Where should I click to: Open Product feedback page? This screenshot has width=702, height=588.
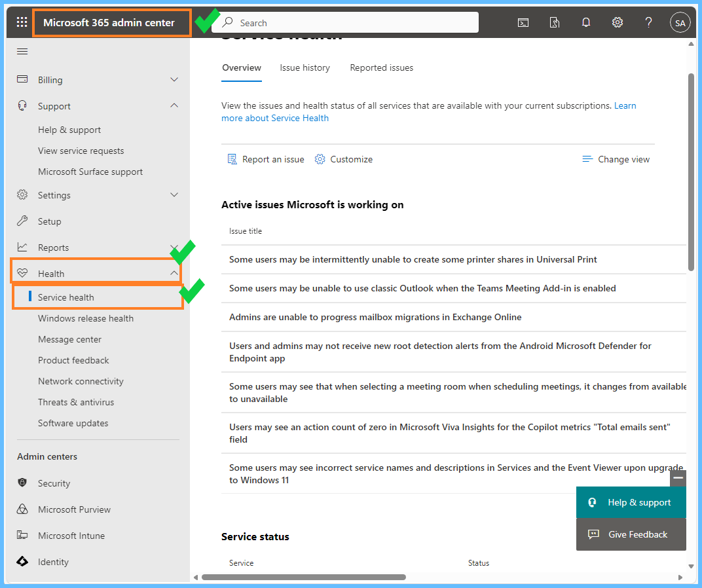pyautogui.click(x=73, y=361)
